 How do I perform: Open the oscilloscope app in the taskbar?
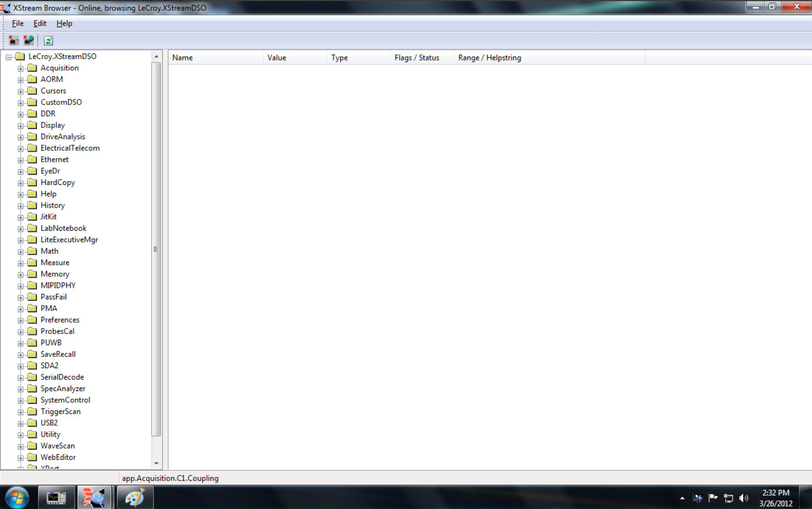(56, 498)
